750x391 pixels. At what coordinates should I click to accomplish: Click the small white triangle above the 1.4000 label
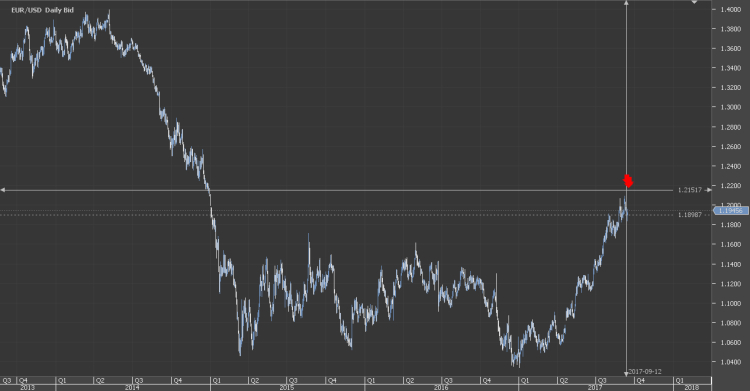[x=694, y=2]
